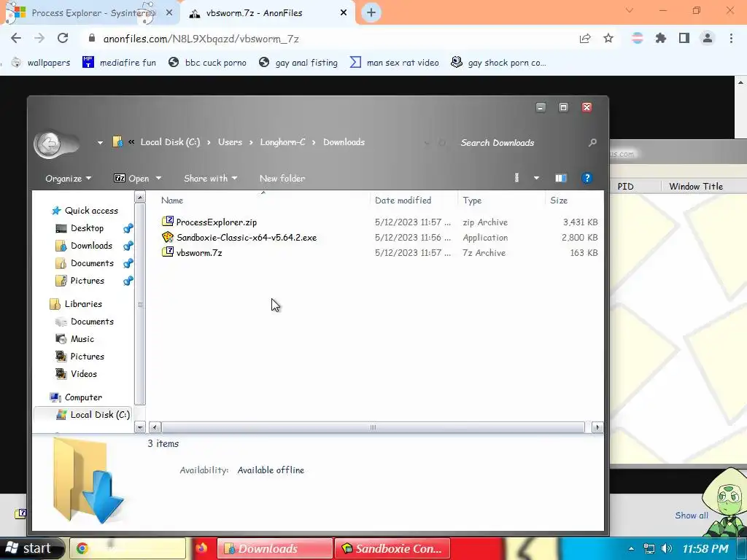Close the vbsworm.7z AnonFiles tab
Screen dimensions: 747x560
[x=344, y=13]
